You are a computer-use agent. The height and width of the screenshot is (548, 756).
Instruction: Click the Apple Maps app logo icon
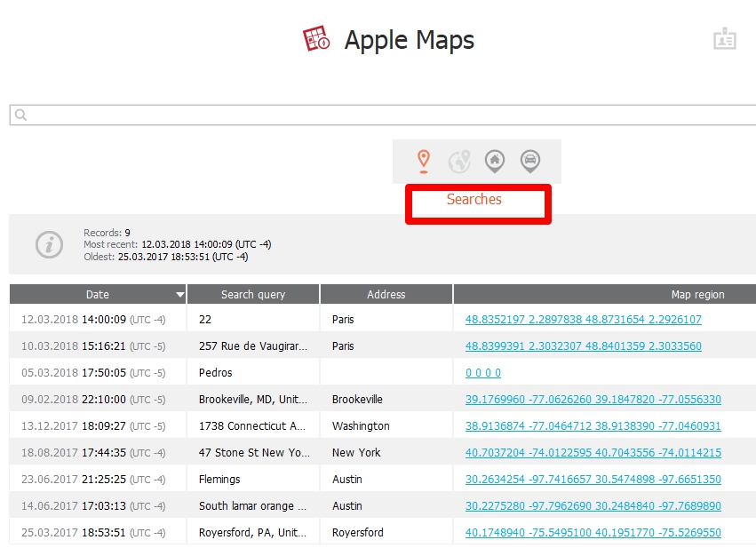(x=316, y=38)
